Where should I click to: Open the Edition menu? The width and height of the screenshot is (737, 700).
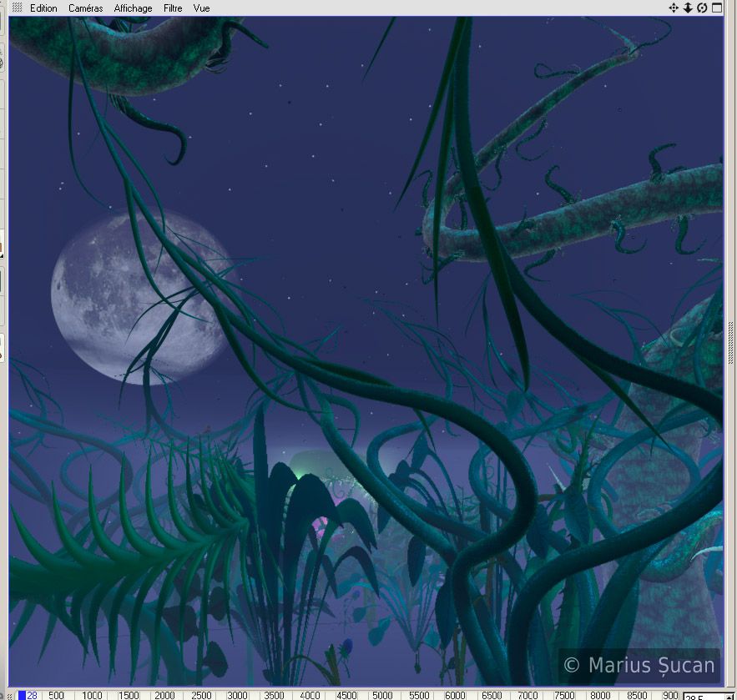[43, 8]
